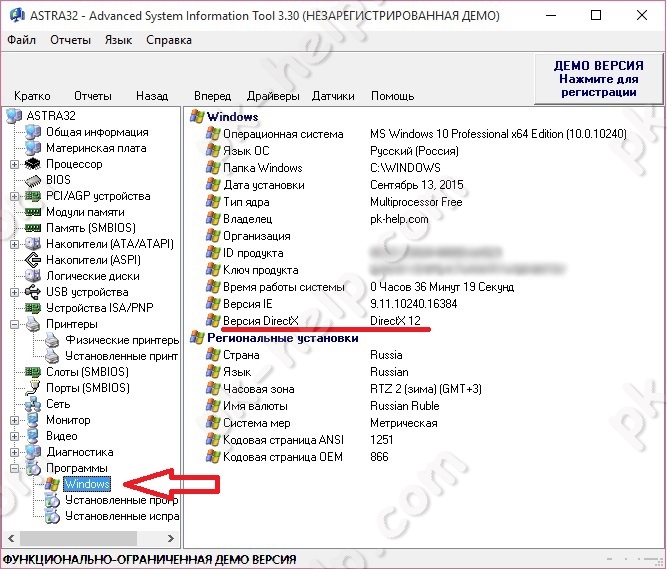Click the value DirectX 12

pyautogui.click(x=395, y=321)
